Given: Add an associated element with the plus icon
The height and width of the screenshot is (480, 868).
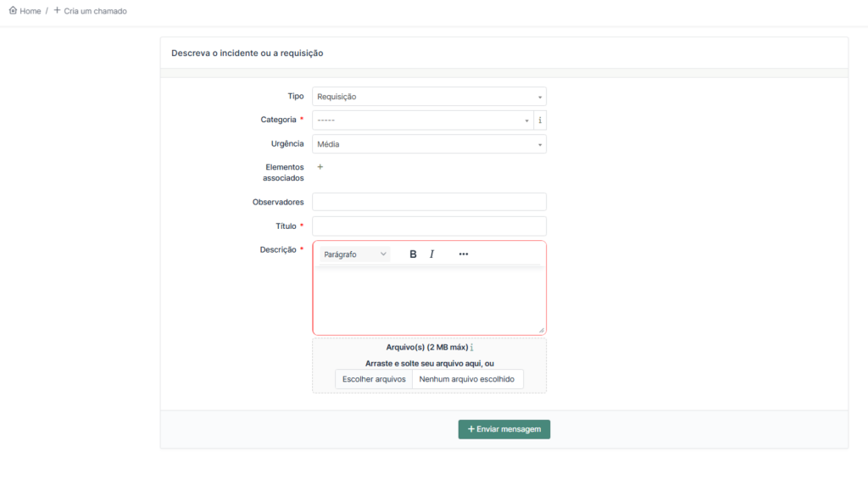Looking at the screenshot, I should (x=320, y=167).
